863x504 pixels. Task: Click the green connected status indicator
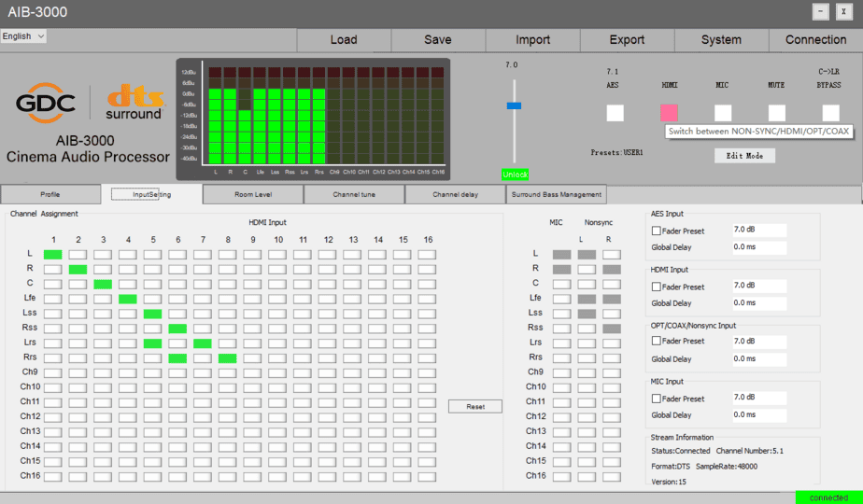[x=828, y=497]
